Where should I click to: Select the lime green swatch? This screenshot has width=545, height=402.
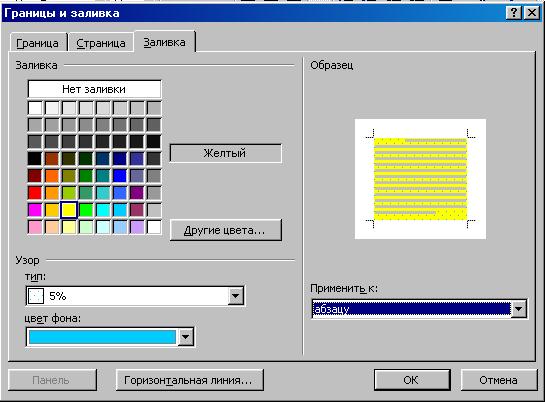pos(69,193)
